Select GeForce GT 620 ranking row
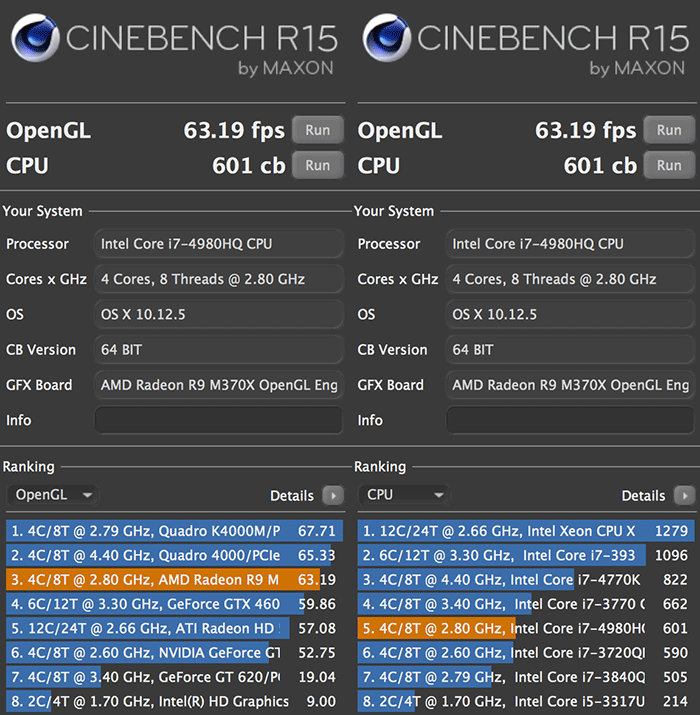The image size is (700, 715). [x=174, y=677]
